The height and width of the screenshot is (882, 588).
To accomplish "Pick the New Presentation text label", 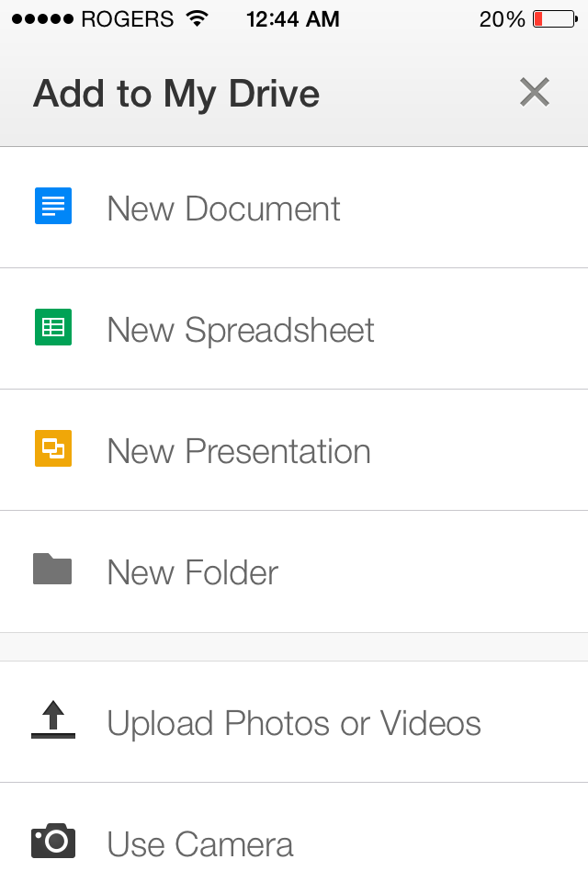I will [239, 451].
